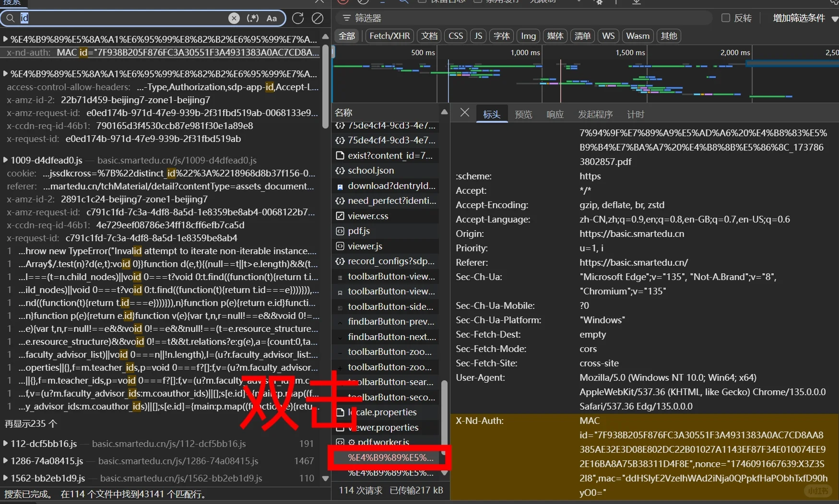The image size is (839, 504).
Task: Clear search results with the circle-slash icon
Action: tap(318, 18)
